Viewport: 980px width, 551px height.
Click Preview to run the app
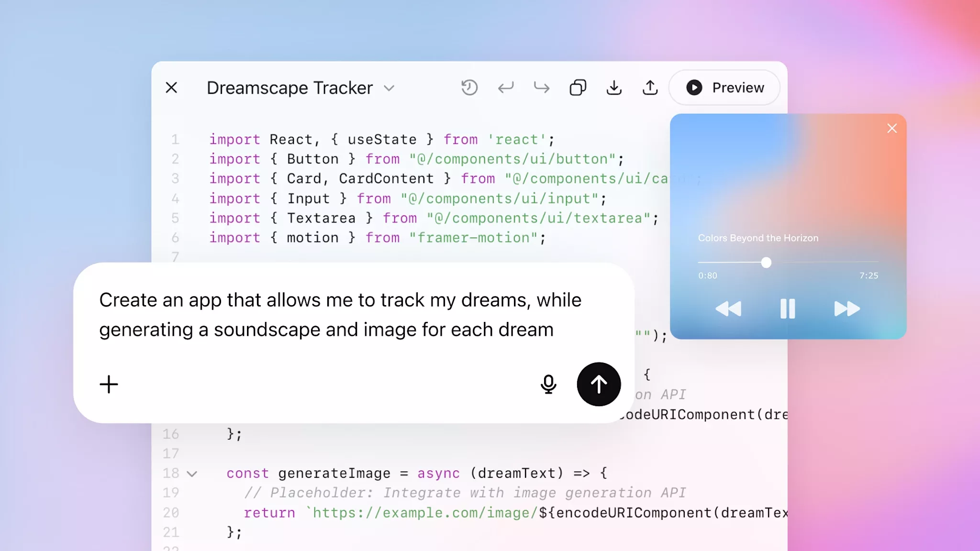tap(724, 88)
